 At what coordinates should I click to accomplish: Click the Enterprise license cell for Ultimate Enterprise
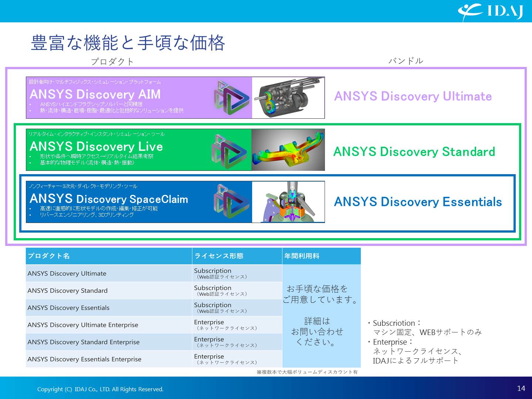tap(237, 325)
